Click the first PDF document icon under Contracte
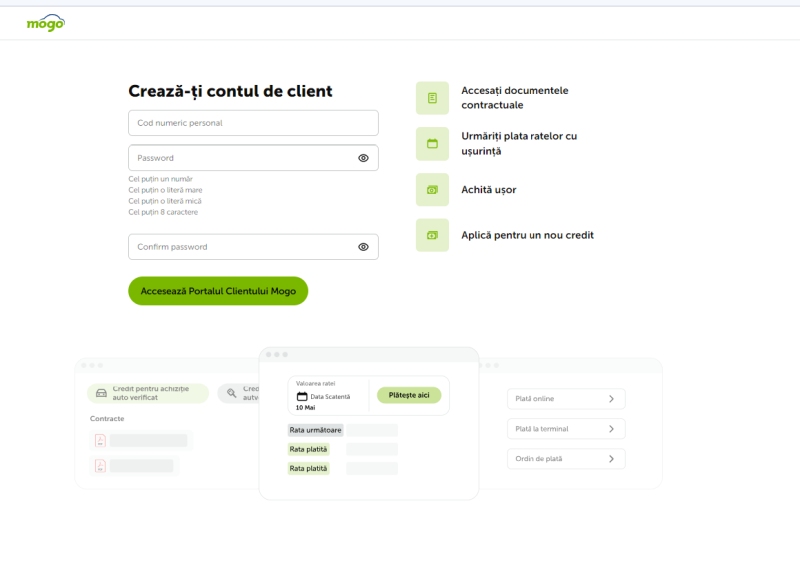 (x=100, y=440)
